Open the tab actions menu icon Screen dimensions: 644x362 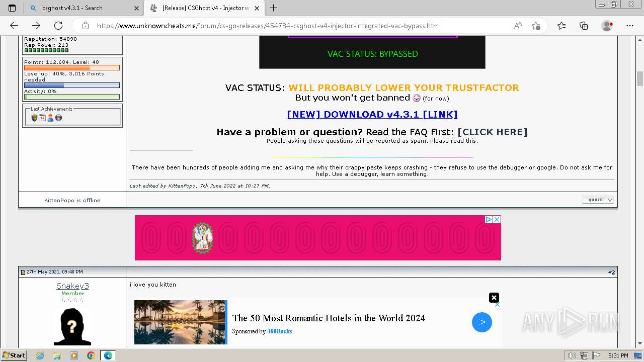point(12,8)
